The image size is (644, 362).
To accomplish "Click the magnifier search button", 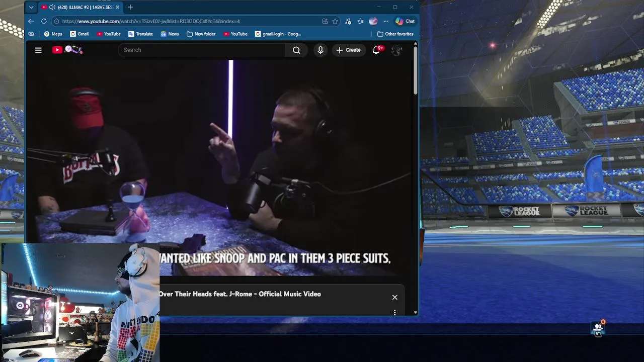I will pyautogui.click(x=296, y=50).
